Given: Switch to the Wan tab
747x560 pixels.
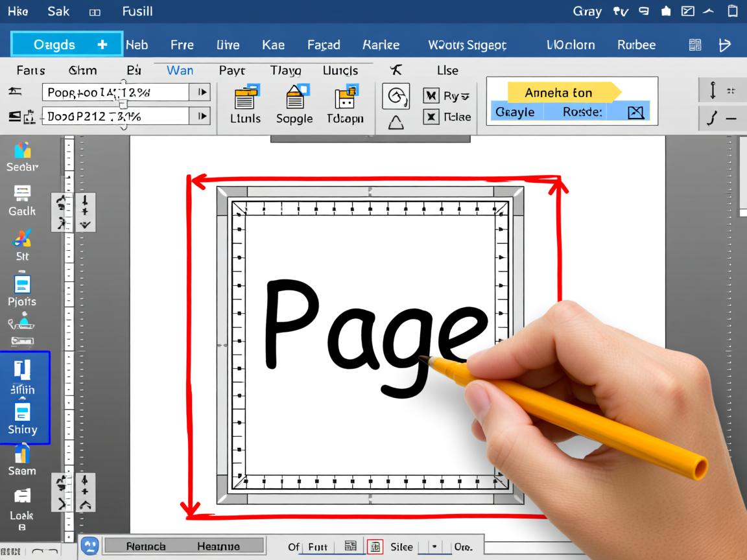Looking at the screenshot, I should (180, 70).
